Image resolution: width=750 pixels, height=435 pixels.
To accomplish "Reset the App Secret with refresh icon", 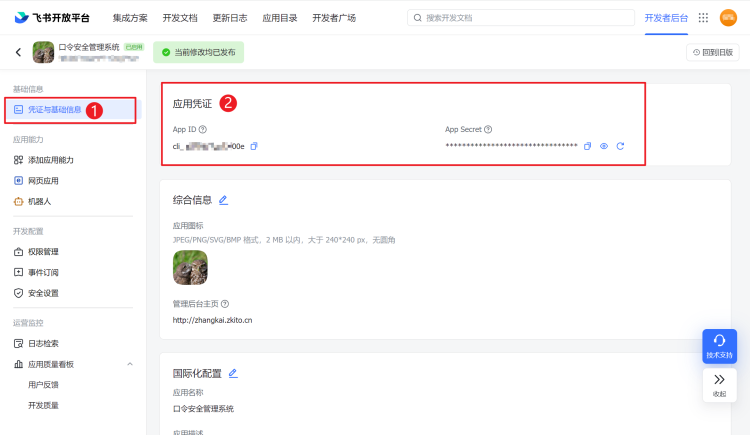I will (x=620, y=146).
